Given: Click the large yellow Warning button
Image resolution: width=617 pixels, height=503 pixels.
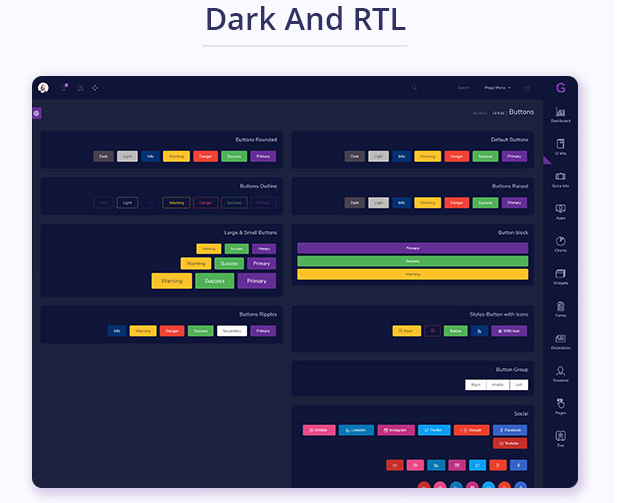Looking at the screenshot, I should tap(171, 281).
